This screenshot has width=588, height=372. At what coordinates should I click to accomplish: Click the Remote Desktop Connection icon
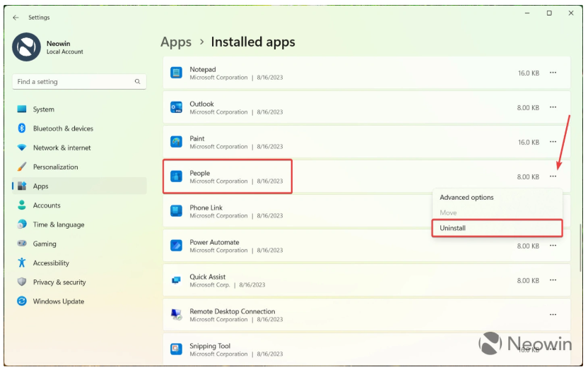click(176, 315)
